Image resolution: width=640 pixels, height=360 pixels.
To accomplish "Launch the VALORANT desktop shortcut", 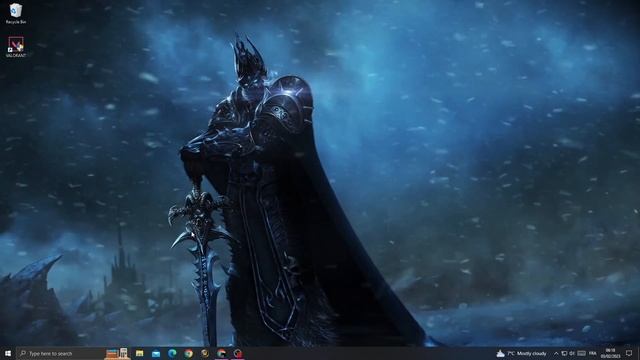I will coord(16,47).
